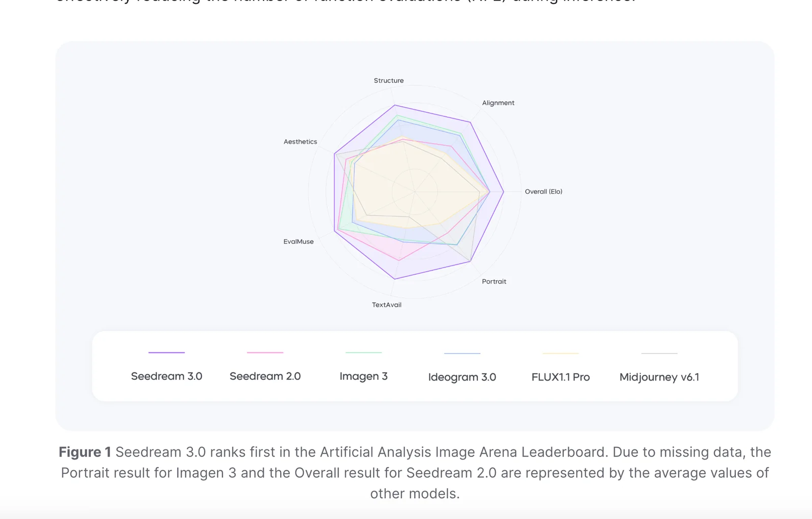Image resolution: width=812 pixels, height=519 pixels.
Task: Click the gray Midjourney v6.1 legend line
Action: coord(659,353)
